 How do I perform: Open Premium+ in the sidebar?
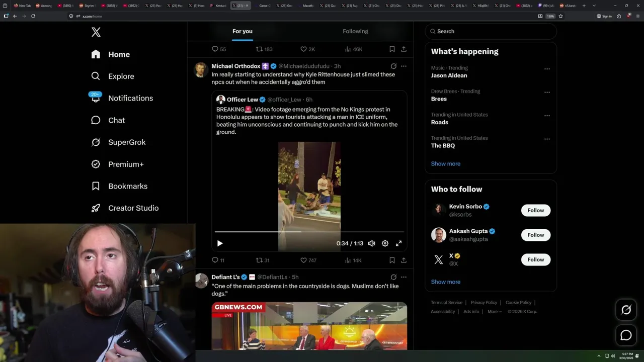coord(118,164)
